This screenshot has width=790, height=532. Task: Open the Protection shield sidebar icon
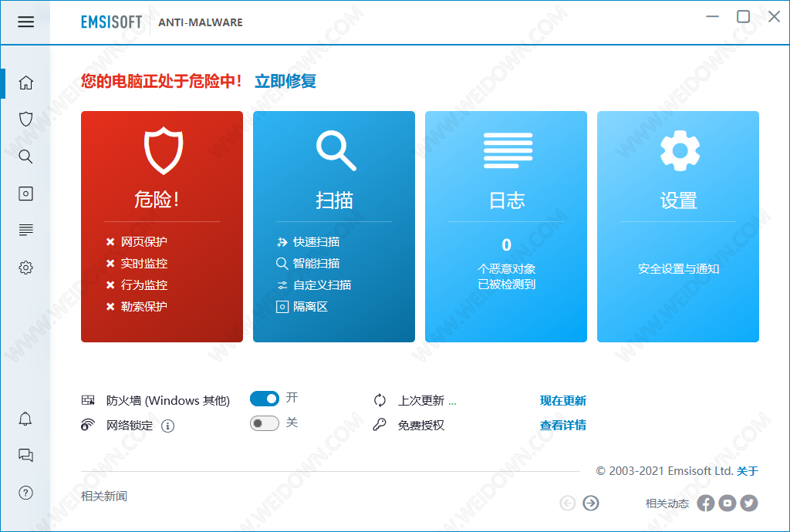25,120
